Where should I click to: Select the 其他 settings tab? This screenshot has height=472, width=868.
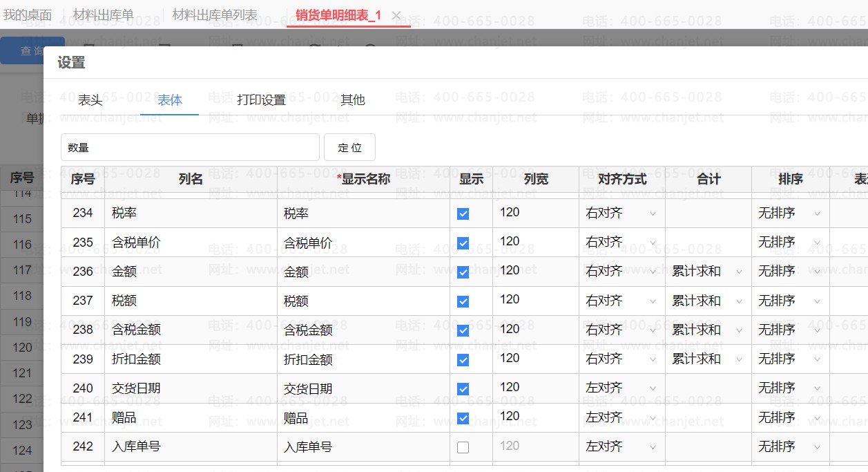tap(352, 100)
